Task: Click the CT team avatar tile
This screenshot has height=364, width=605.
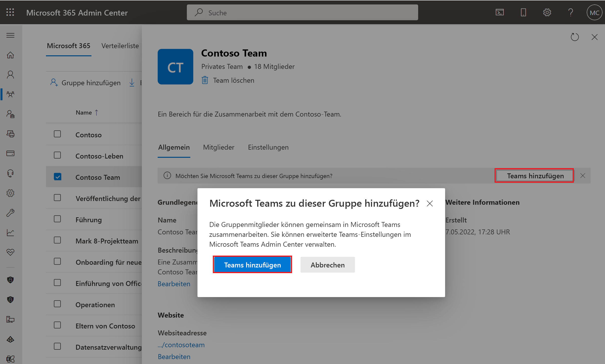Action: [175, 67]
